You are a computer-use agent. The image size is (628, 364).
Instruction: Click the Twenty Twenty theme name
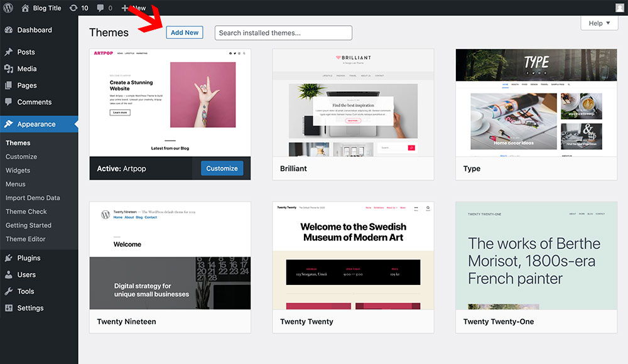point(307,321)
